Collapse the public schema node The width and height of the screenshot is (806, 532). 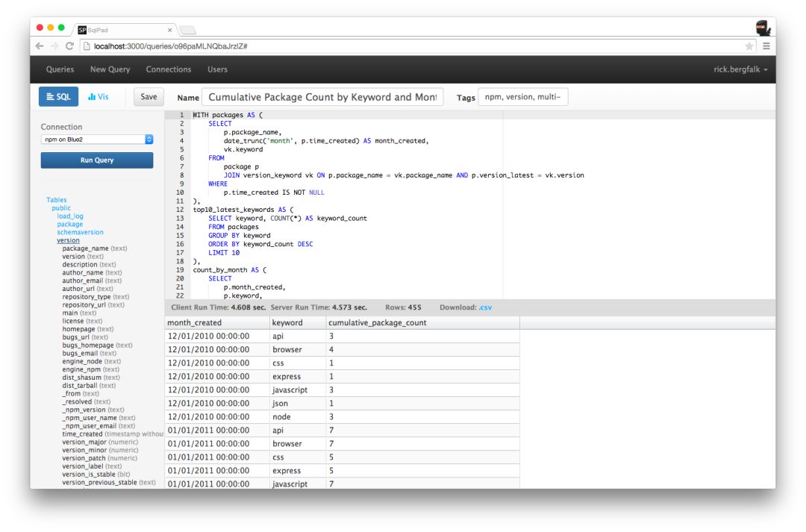pyautogui.click(x=61, y=208)
